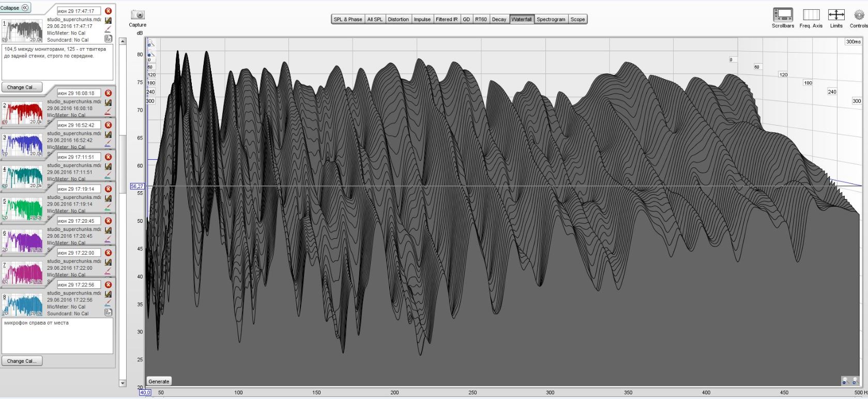Screen dimensions: 868x399
Task: Click the Capture camera icon
Action: coord(138,16)
